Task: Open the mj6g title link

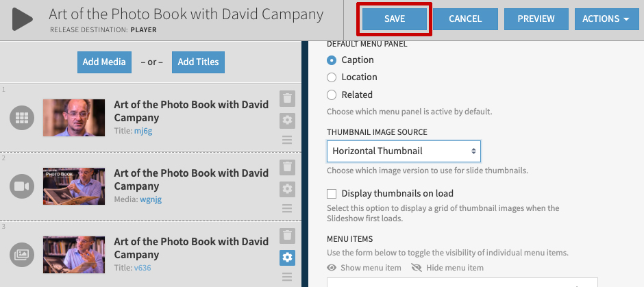Action: [143, 131]
